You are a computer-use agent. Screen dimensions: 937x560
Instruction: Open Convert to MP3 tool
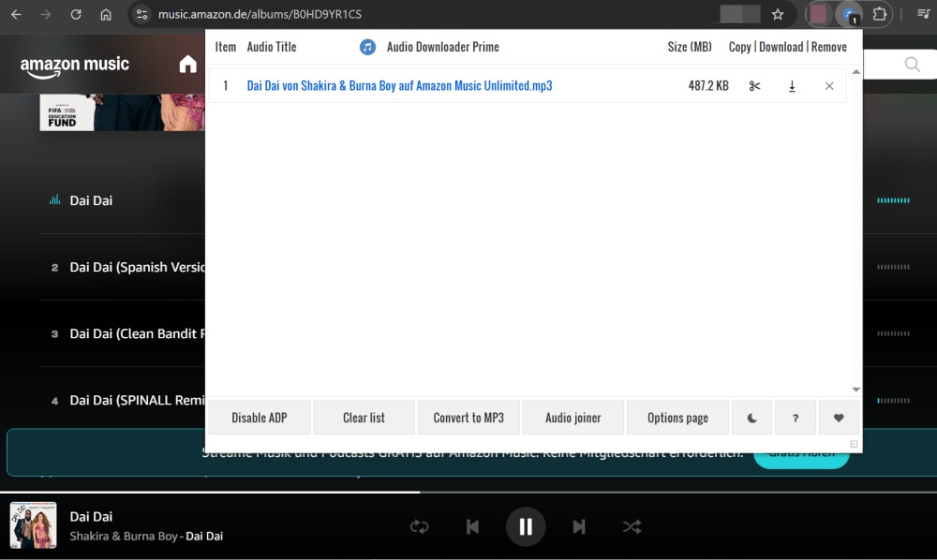pyautogui.click(x=468, y=418)
